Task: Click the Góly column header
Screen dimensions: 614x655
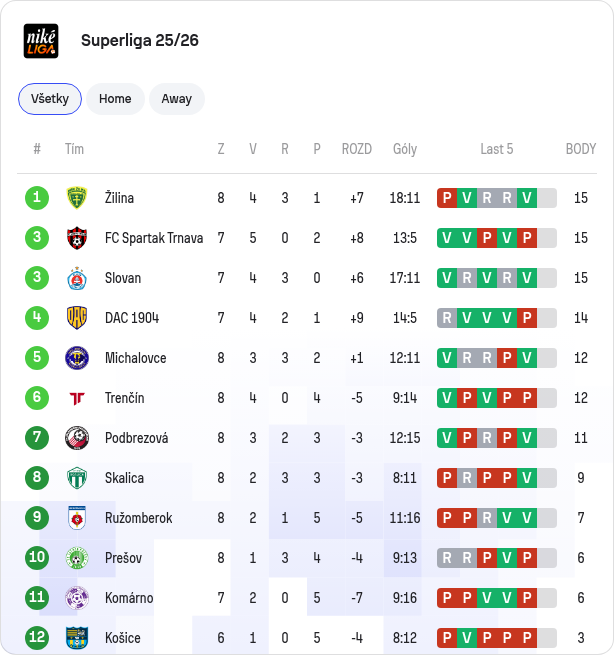Action: 405,149
